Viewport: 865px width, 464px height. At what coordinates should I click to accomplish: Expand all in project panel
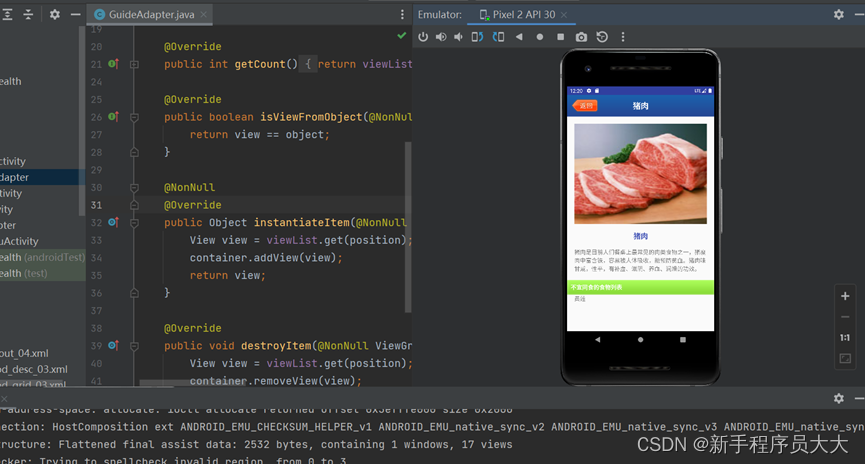click(x=7, y=14)
